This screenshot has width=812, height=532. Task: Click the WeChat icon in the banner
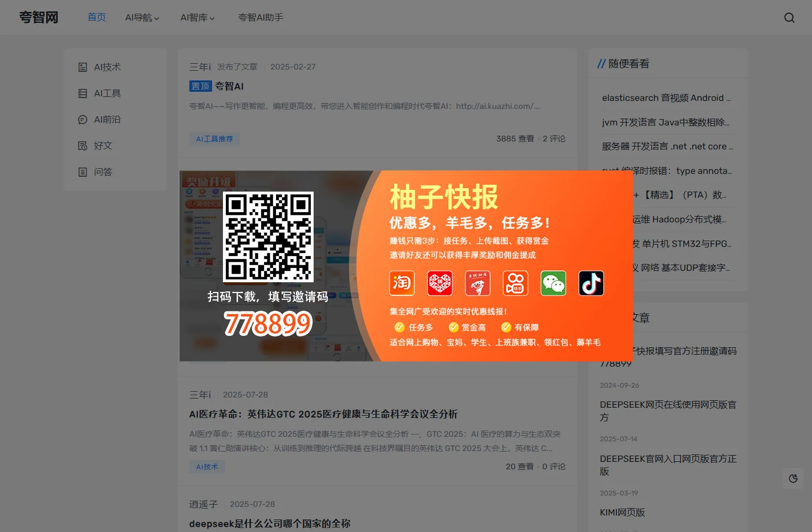pyautogui.click(x=553, y=283)
